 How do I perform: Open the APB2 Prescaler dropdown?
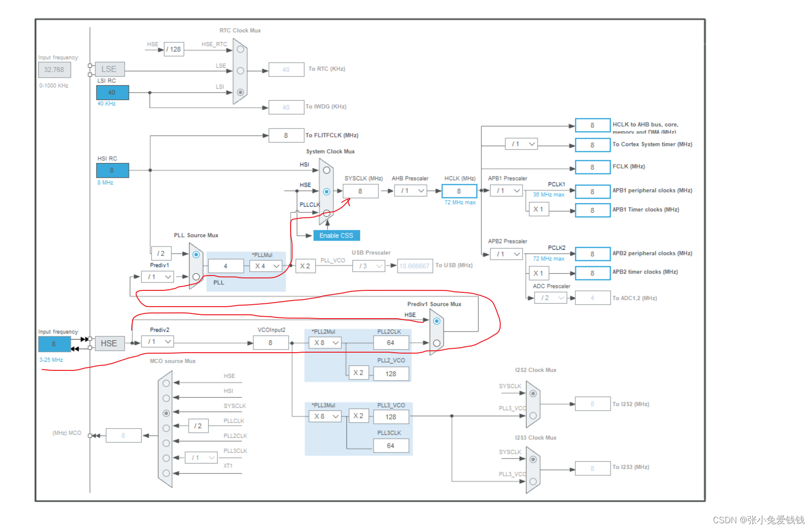tap(506, 254)
